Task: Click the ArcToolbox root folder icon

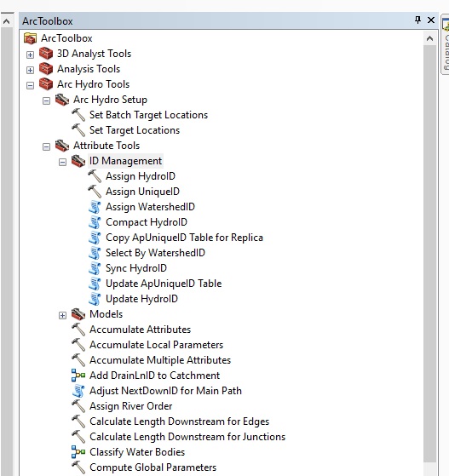Action: tap(30, 38)
